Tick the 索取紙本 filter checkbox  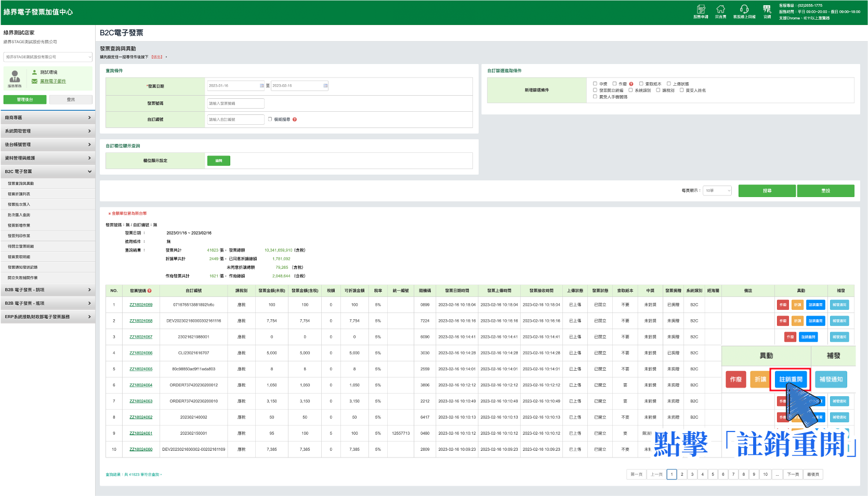coord(641,84)
